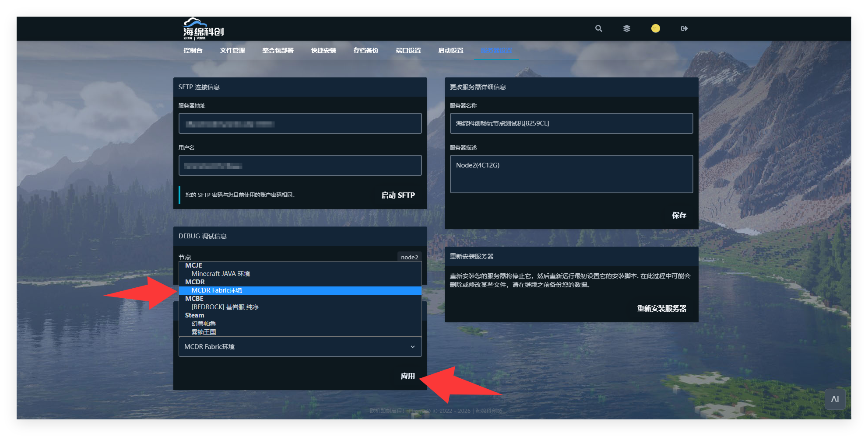The width and height of the screenshot is (868, 436).
Task: Click the yellow user avatar icon
Action: pyautogui.click(x=655, y=28)
